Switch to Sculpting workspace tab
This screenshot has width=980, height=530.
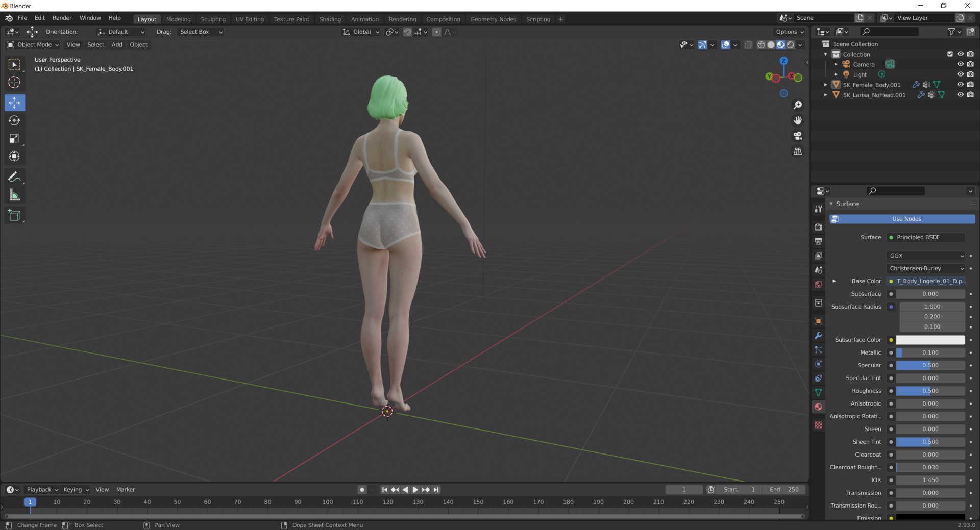[213, 19]
